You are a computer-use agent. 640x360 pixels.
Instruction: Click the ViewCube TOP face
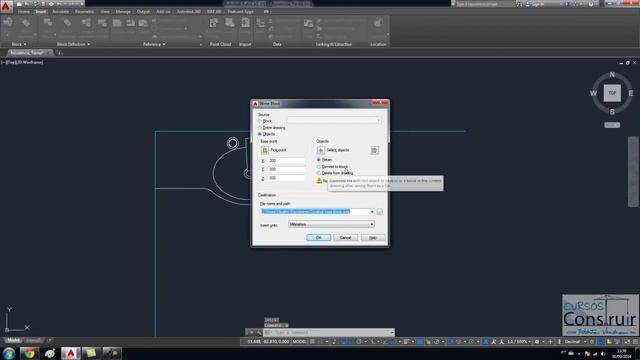click(x=612, y=93)
